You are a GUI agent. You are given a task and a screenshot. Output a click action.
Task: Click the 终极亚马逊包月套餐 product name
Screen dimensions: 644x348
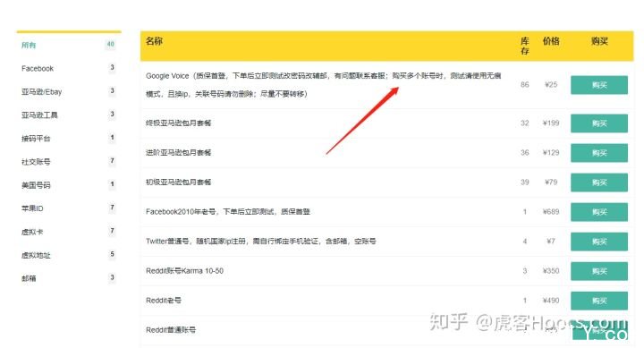point(178,123)
